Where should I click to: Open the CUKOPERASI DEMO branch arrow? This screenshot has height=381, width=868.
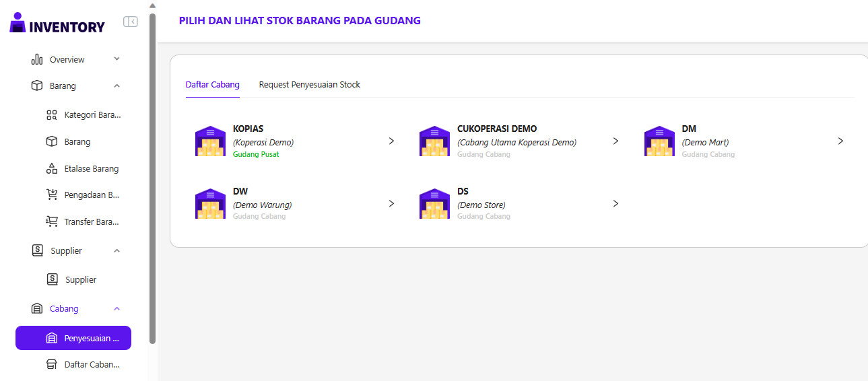pyautogui.click(x=615, y=141)
